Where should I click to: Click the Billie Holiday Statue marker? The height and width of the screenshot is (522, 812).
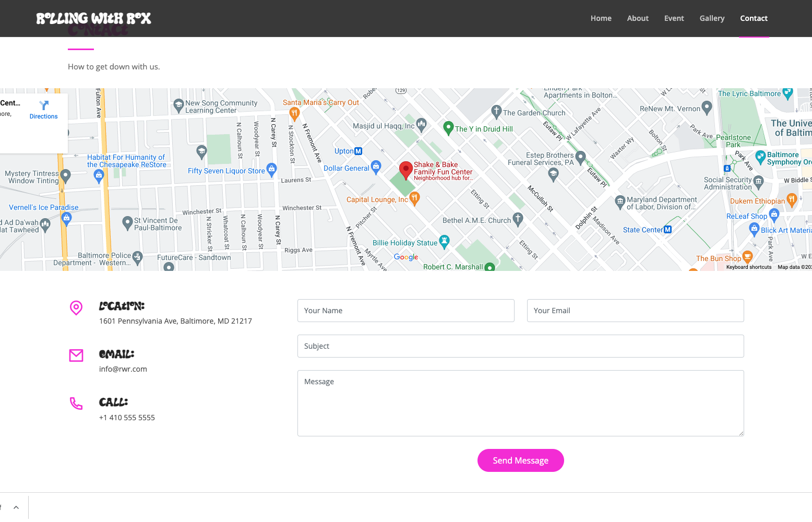pyautogui.click(x=444, y=241)
